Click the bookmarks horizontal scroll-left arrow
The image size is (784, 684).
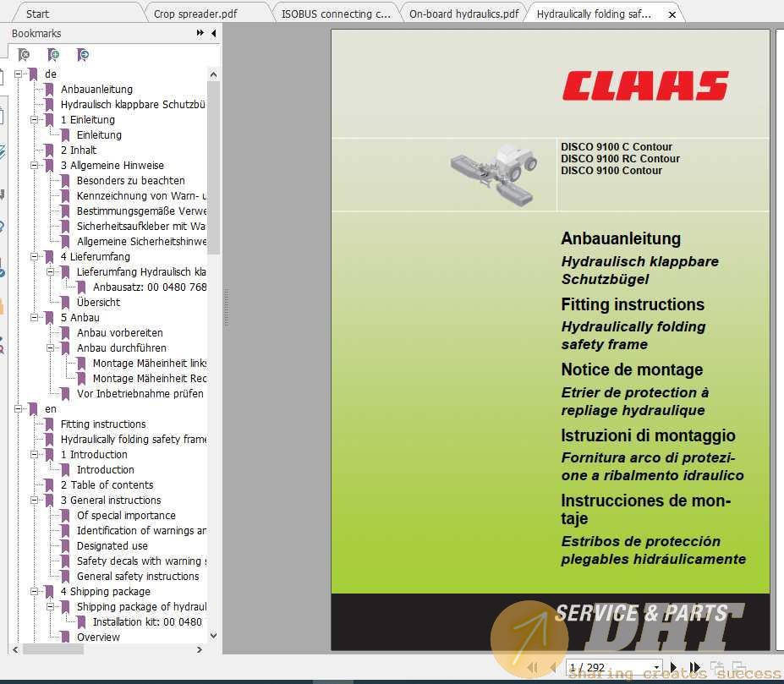pyautogui.click(x=15, y=649)
